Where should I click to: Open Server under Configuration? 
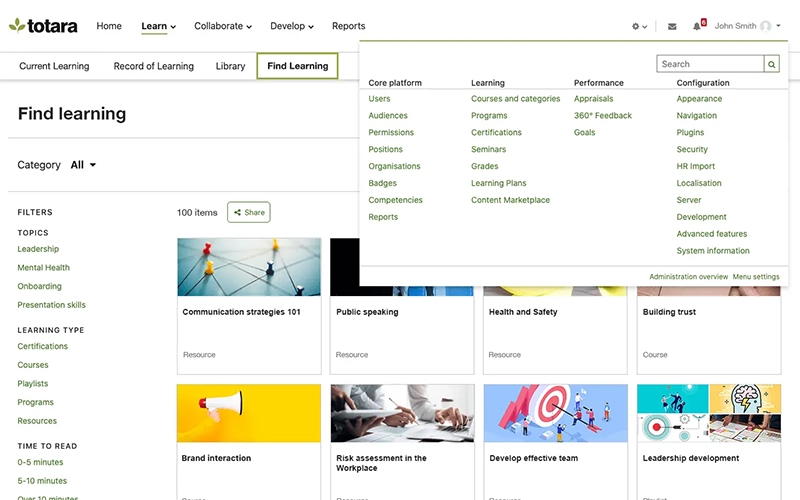click(x=689, y=199)
